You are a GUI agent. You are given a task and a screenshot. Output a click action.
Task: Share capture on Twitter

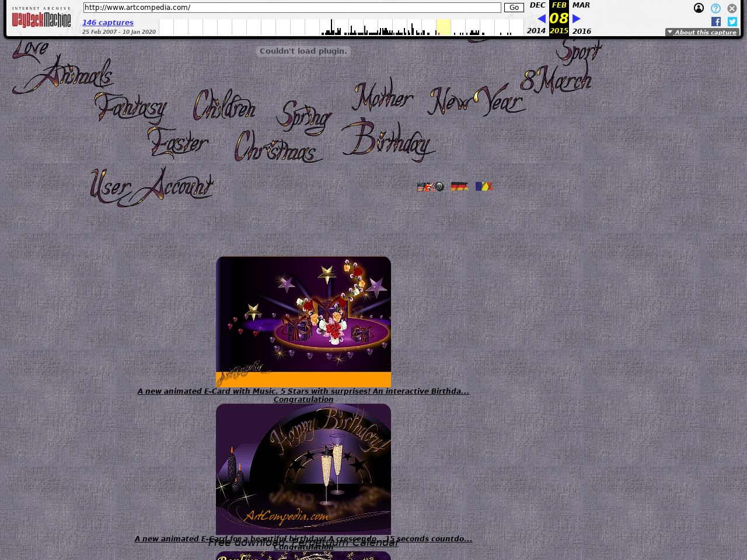[732, 22]
